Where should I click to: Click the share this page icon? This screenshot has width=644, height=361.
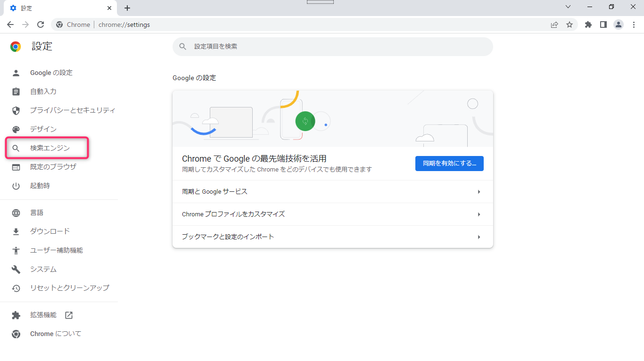click(554, 25)
